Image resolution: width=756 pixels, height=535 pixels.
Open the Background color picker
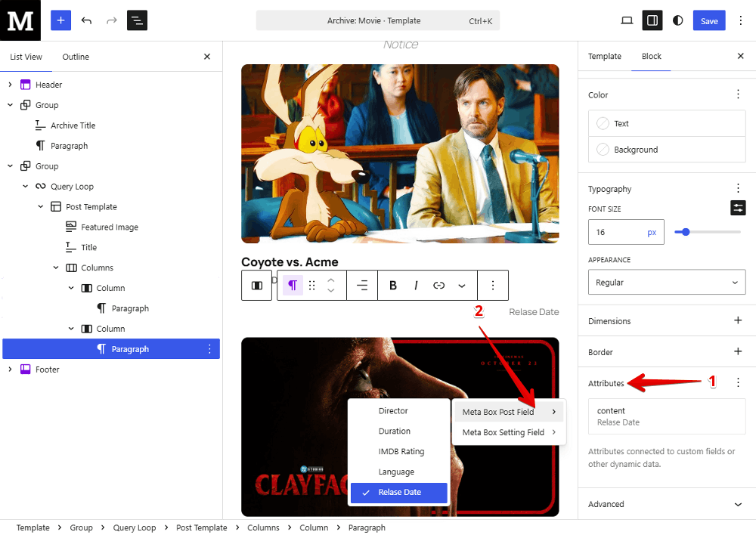coord(667,150)
